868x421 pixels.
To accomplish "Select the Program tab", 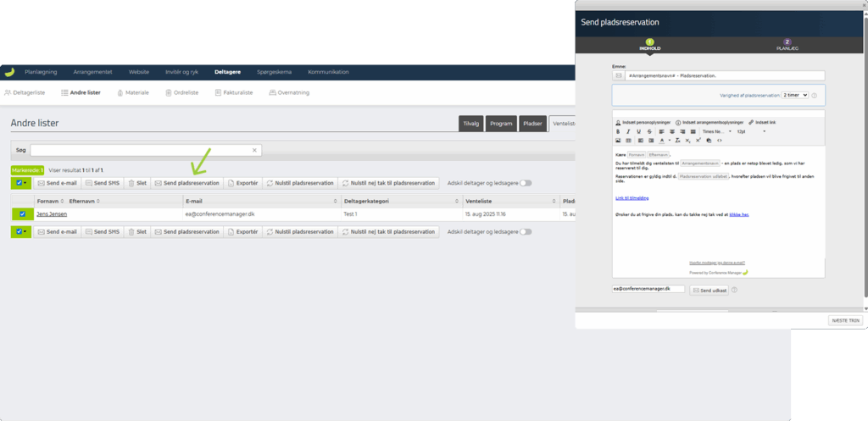I will click(x=501, y=124).
